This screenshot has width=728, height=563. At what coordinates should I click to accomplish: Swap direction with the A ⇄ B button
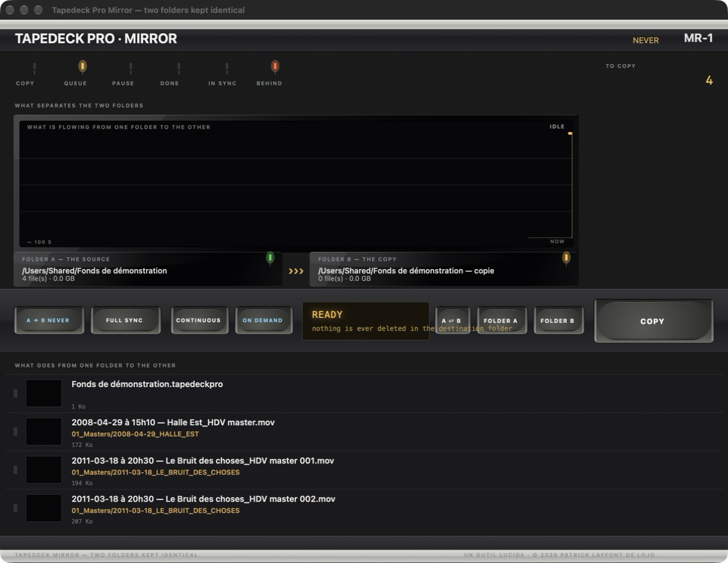[x=452, y=320]
